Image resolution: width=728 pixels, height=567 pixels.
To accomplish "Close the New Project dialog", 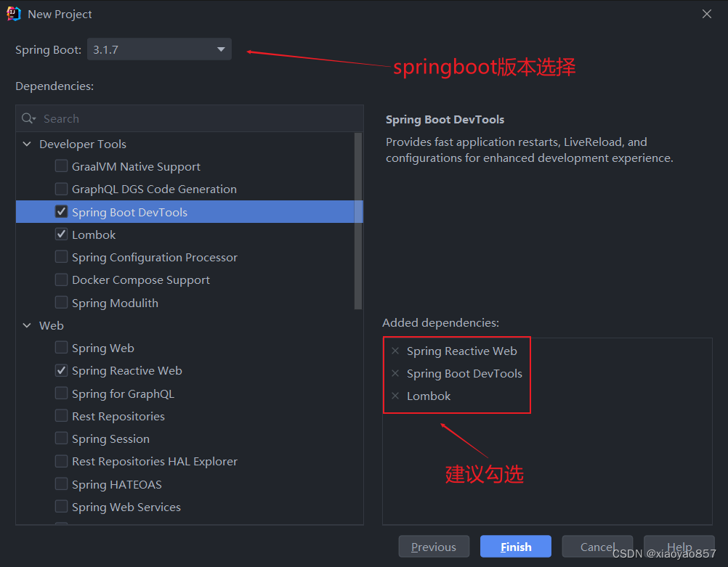I will pyautogui.click(x=707, y=14).
